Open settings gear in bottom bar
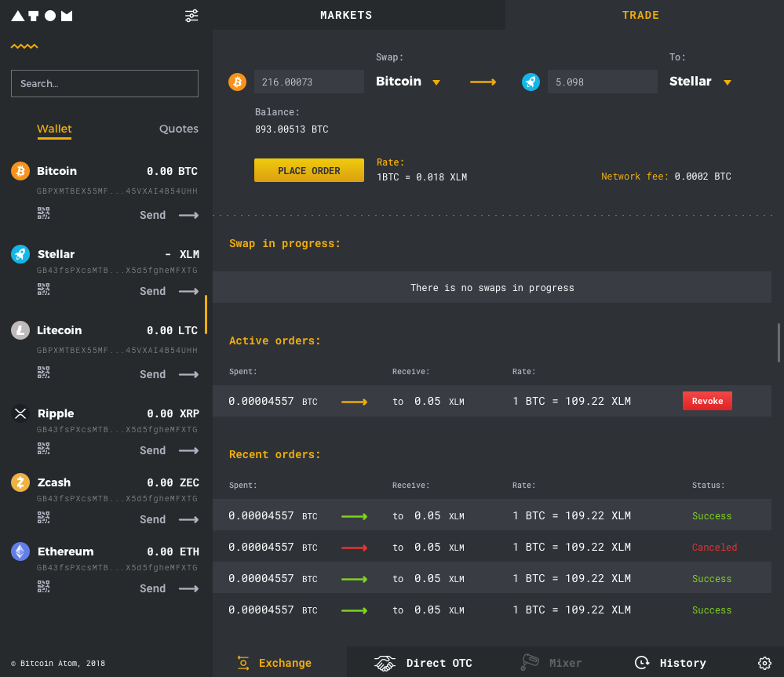Viewport: 784px width, 677px height. coord(764,663)
